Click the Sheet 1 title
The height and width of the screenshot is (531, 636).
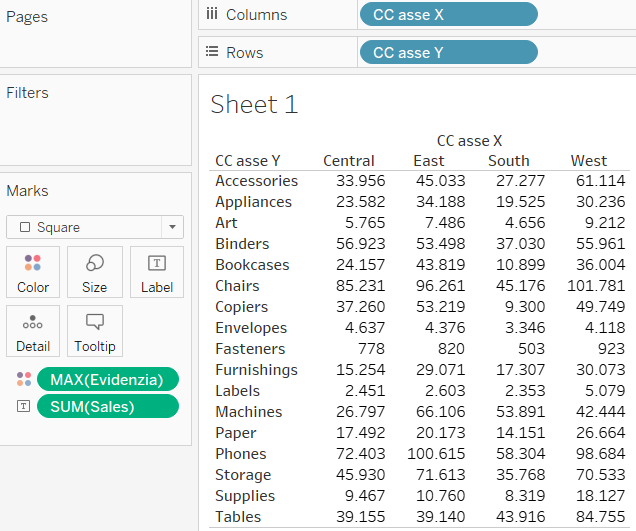254,104
